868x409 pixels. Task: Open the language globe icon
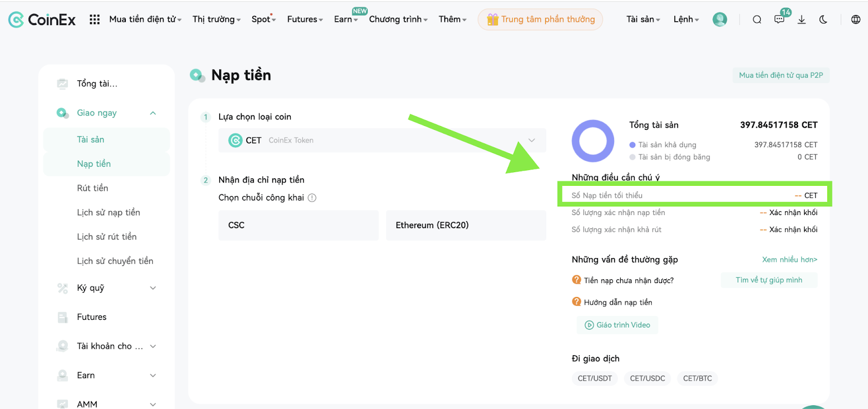(x=856, y=20)
